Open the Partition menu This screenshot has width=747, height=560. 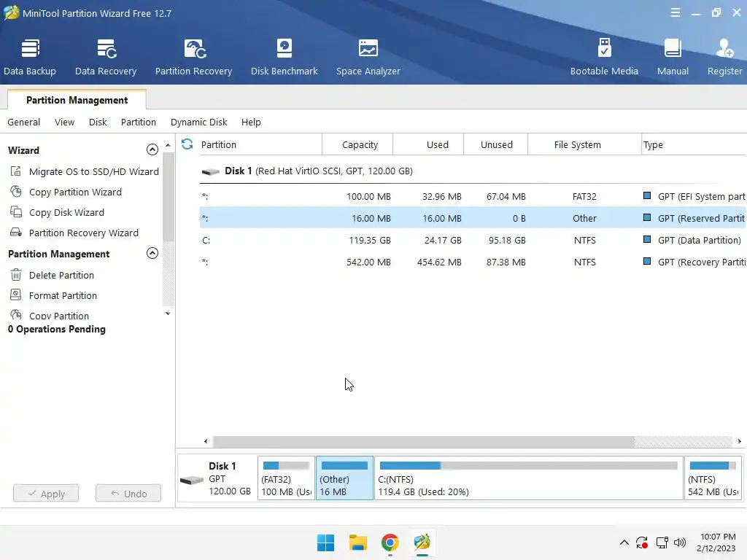138,122
